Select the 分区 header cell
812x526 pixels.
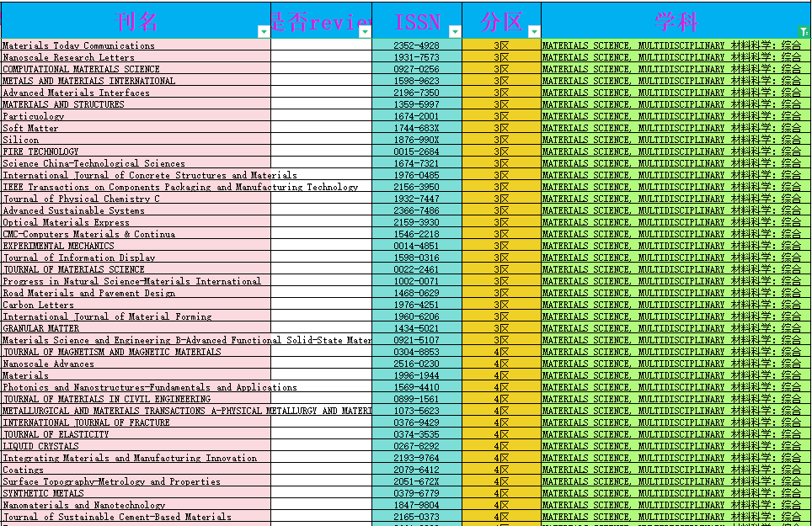pos(501,21)
